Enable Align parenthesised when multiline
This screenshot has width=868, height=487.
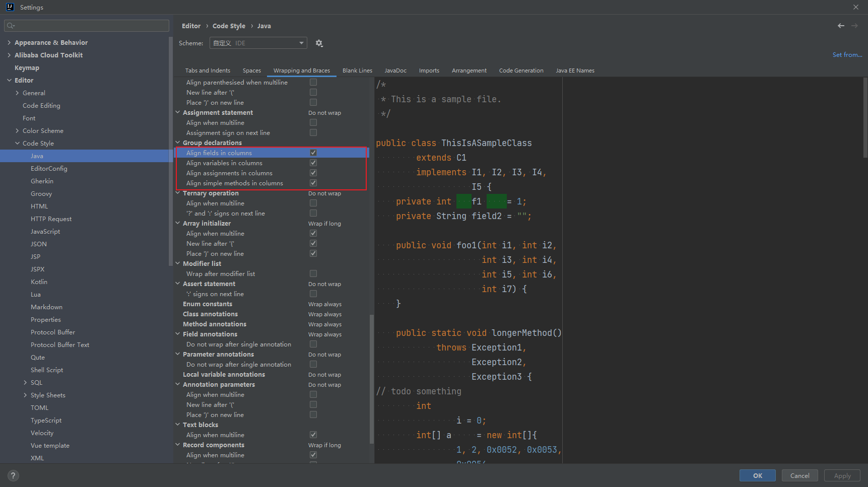(313, 82)
